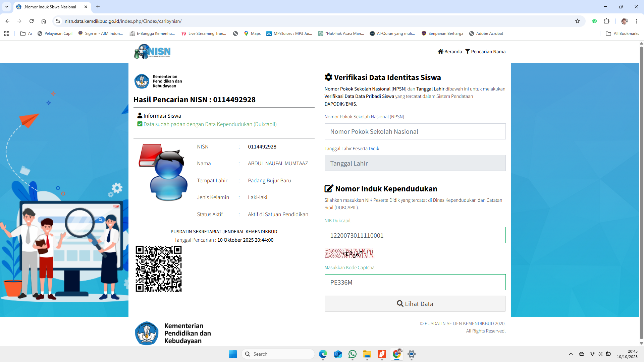The image size is (644, 362).
Task: Click the captcha image
Action: pyautogui.click(x=349, y=253)
